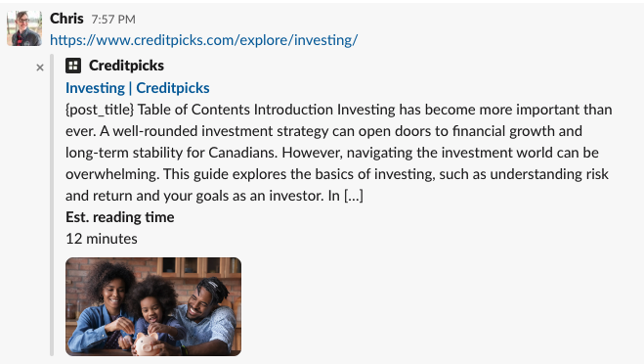
Task: Click the man with headband in thumbnail
Action: pos(205,312)
